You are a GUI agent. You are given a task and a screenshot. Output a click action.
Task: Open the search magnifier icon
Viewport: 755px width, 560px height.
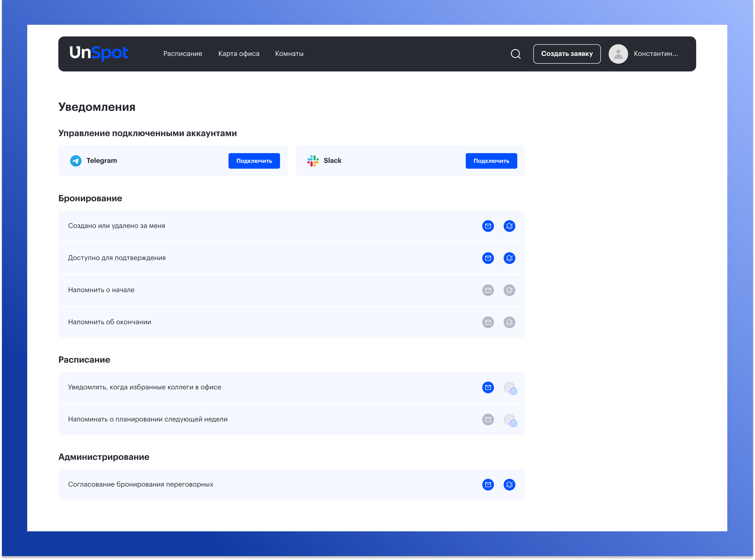tap(515, 54)
